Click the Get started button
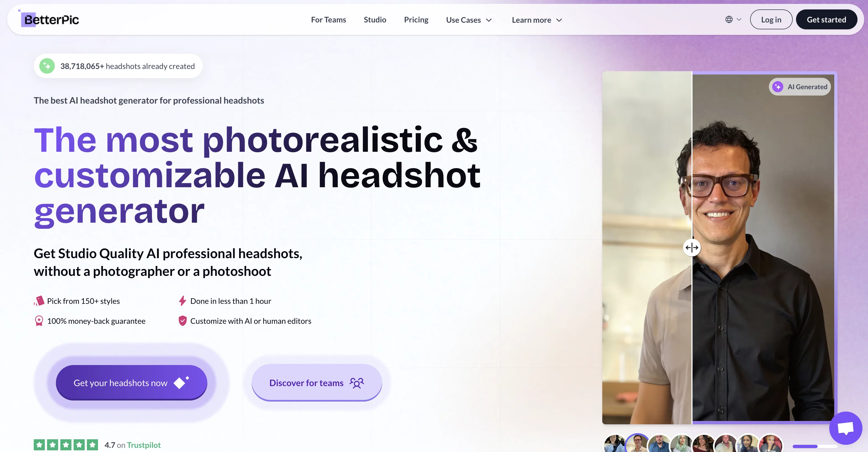Image resolution: width=868 pixels, height=452 pixels. pos(826,20)
